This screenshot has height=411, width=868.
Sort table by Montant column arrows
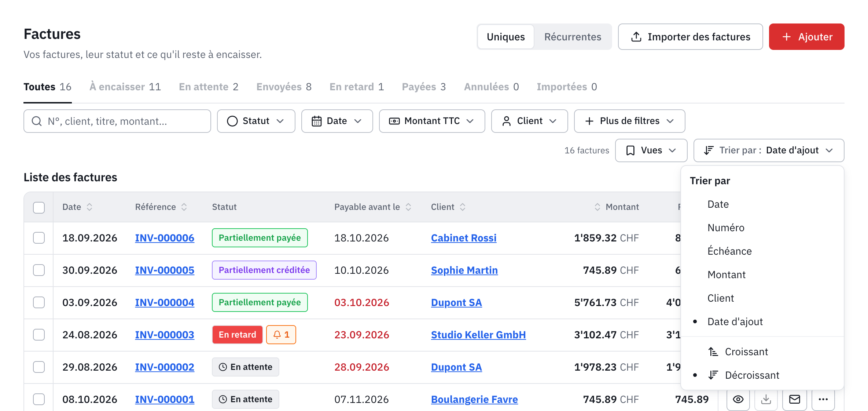[597, 207]
